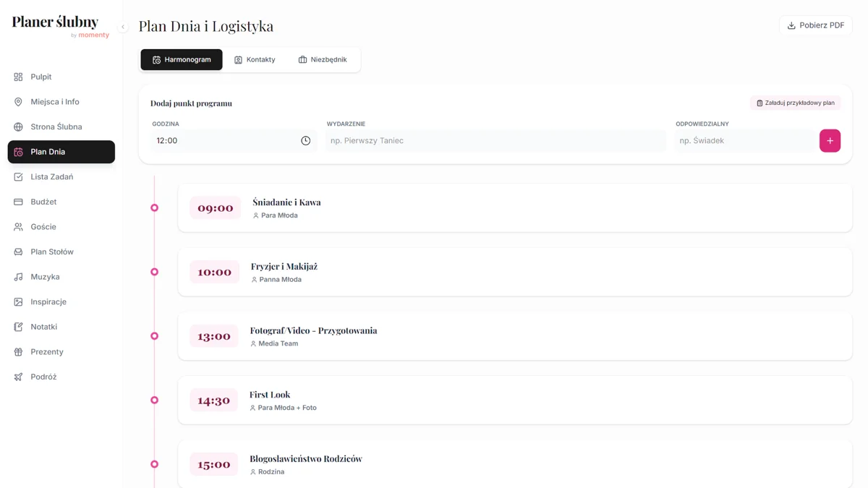Click the Pulpit dashboard grid icon
868x488 pixels.
point(18,77)
